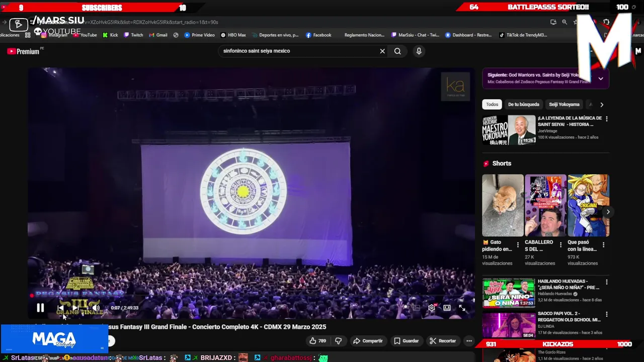
Task: Enter fullscreen on the video
Action: click(462, 308)
